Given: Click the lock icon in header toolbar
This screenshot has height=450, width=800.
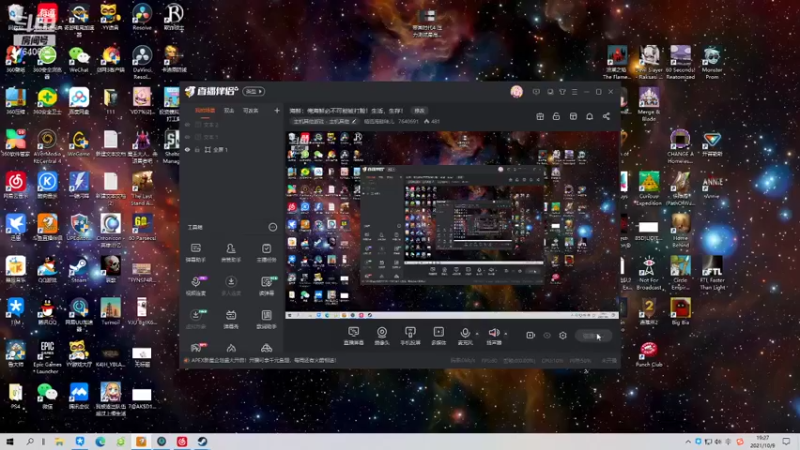Looking at the screenshot, I should coord(556,117).
